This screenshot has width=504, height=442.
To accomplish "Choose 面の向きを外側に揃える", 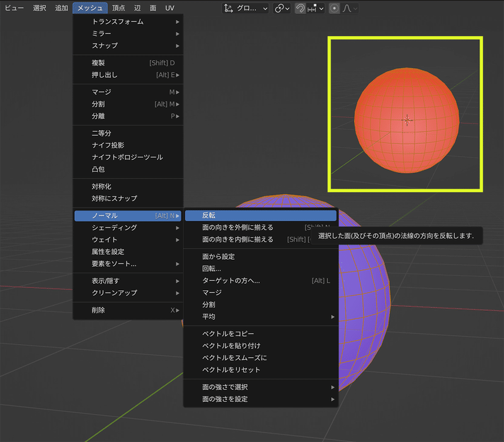I will click(x=261, y=228).
